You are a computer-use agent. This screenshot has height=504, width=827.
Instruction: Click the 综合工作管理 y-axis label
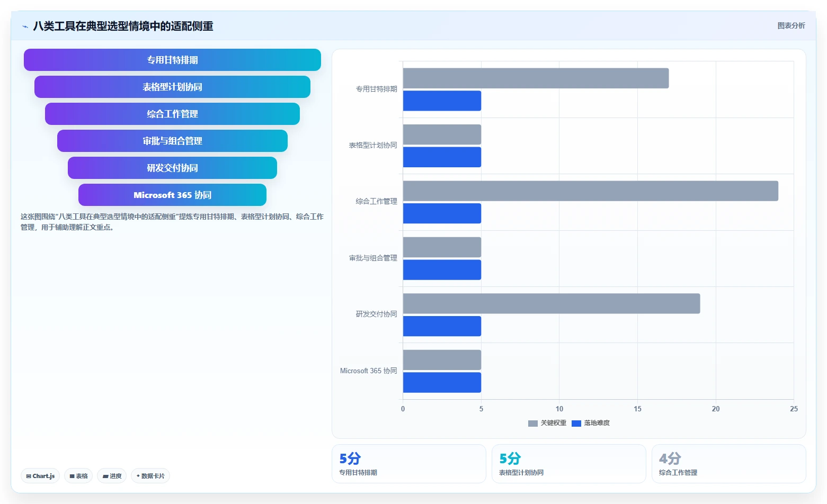(376, 201)
